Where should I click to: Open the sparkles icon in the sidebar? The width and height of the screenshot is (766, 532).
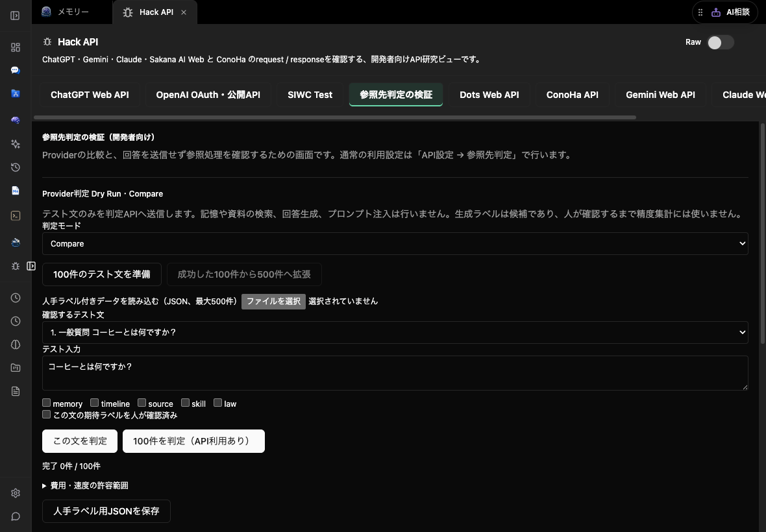tap(15, 143)
